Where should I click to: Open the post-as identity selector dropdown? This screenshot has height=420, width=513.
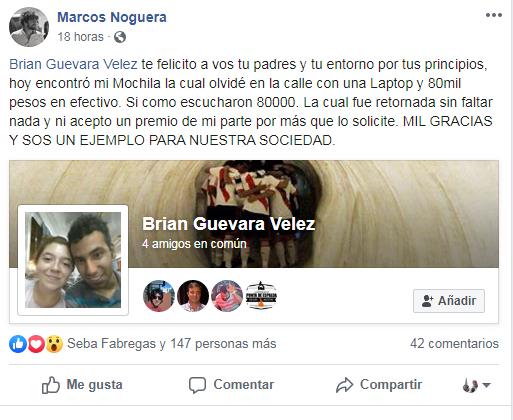tap(477, 385)
